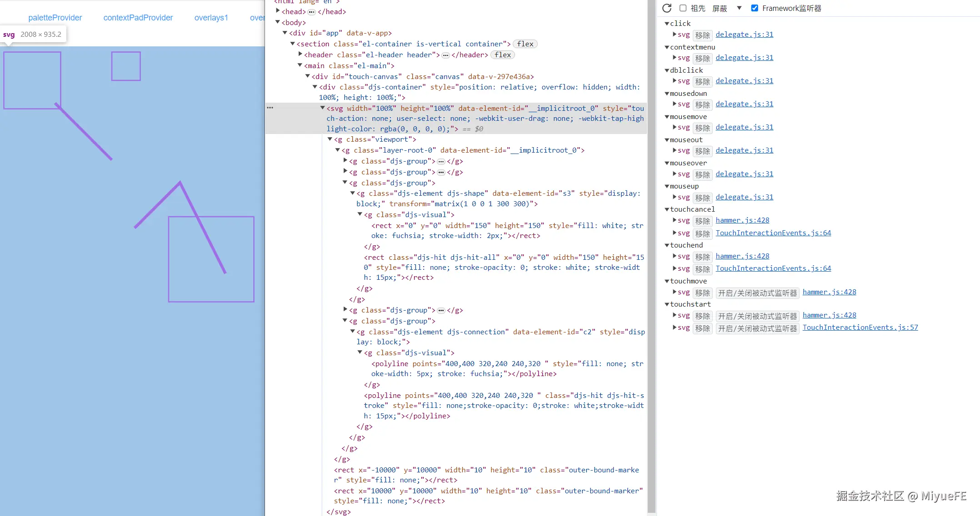980x516 pixels.
Task: Open the overlays1 tab
Action: tap(211, 18)
